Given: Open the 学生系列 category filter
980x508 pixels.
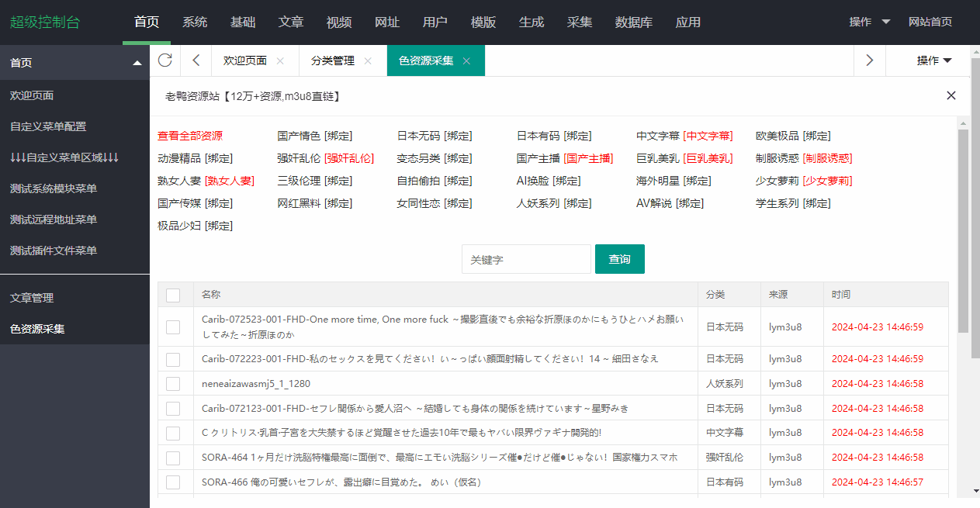Looking at the screenshot, I should point(777,203).
